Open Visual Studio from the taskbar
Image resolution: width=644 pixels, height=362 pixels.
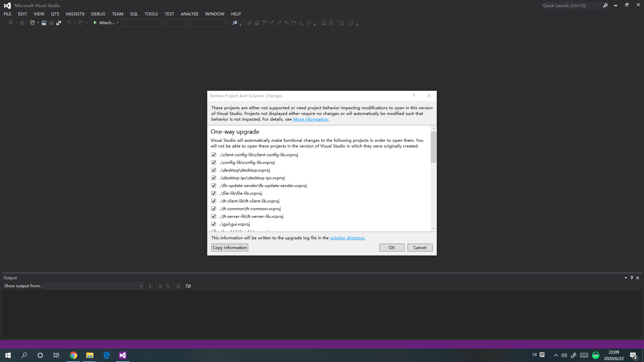(122, 355)
